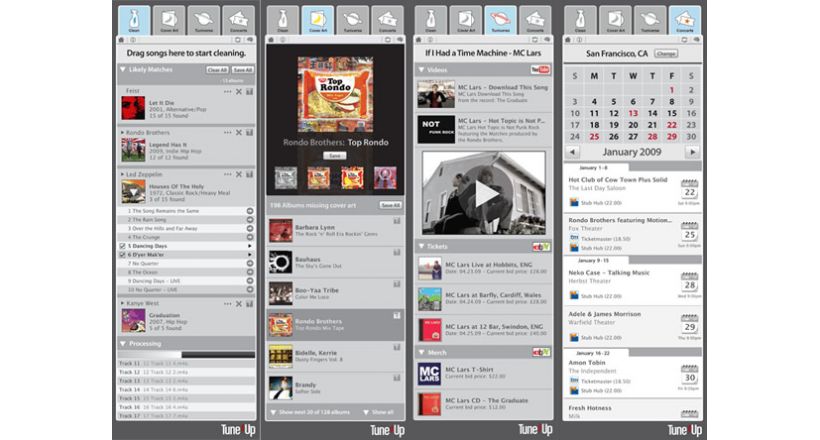Select January 13 on the calendar
820x440 pixels.
[633, 113]
